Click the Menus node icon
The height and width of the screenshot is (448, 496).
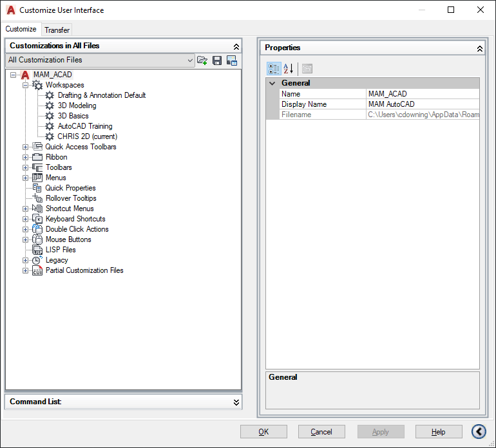point(37,178)
